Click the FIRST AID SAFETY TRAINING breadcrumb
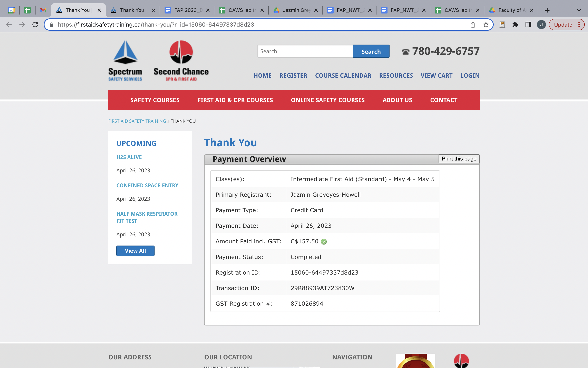The image size is (588, 368). tap(137, 121)
